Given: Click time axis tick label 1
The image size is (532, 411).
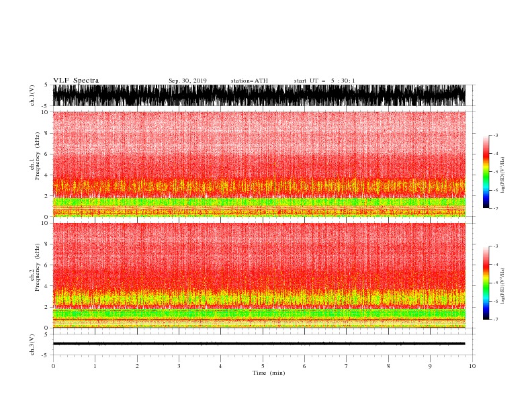Looking at the screenshot, I should [x=95, y=366].
